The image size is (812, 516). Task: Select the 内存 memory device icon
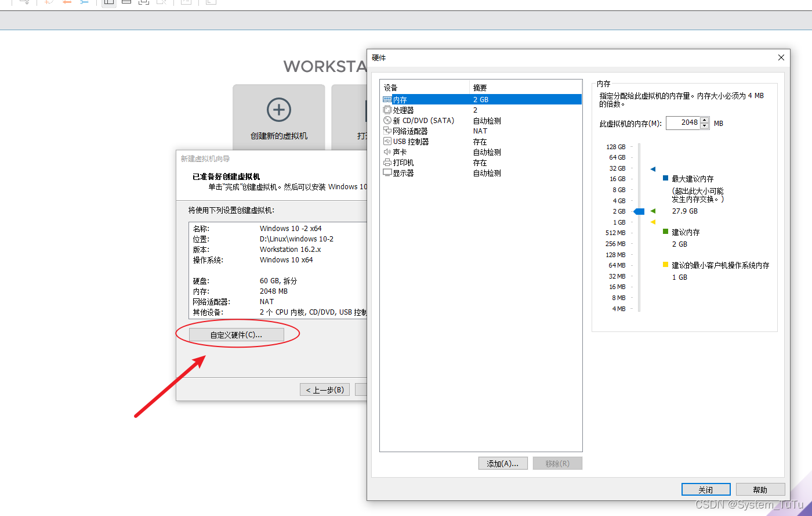pos(387,100)
